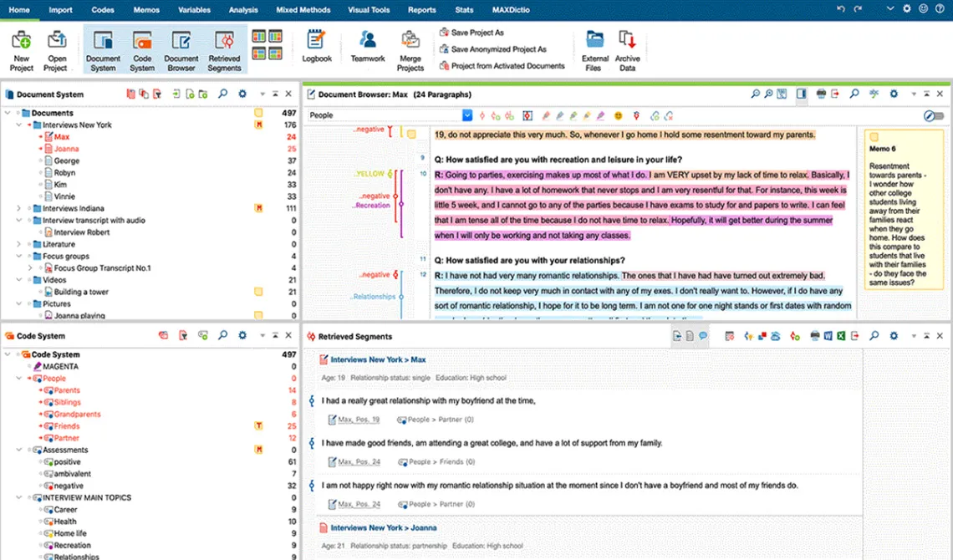
Task: Expand the Interviews Indiana folder
Action: (x=19, y=208)
